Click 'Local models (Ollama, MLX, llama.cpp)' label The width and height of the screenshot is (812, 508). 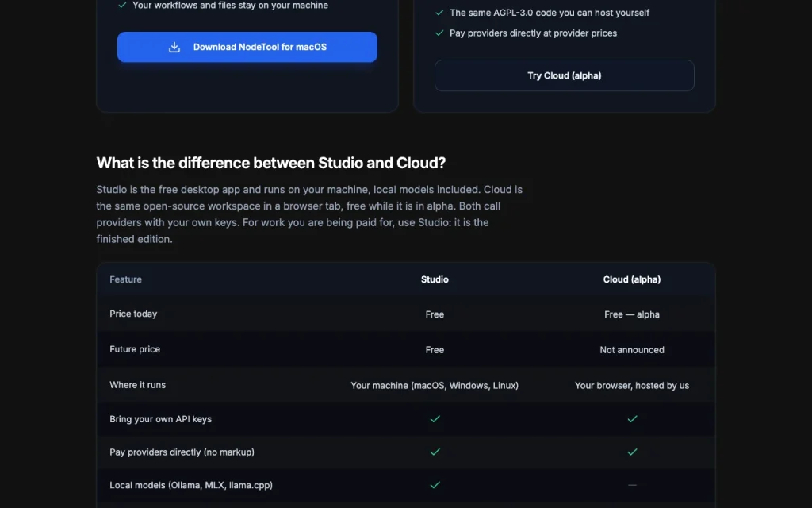(x=191, y=486)
